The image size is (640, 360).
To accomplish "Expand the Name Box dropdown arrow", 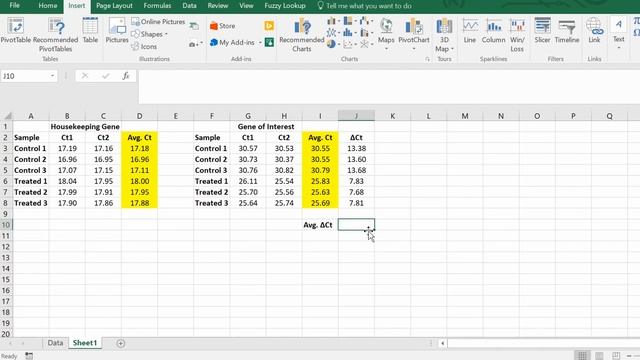I will click(x=52, y=76).
